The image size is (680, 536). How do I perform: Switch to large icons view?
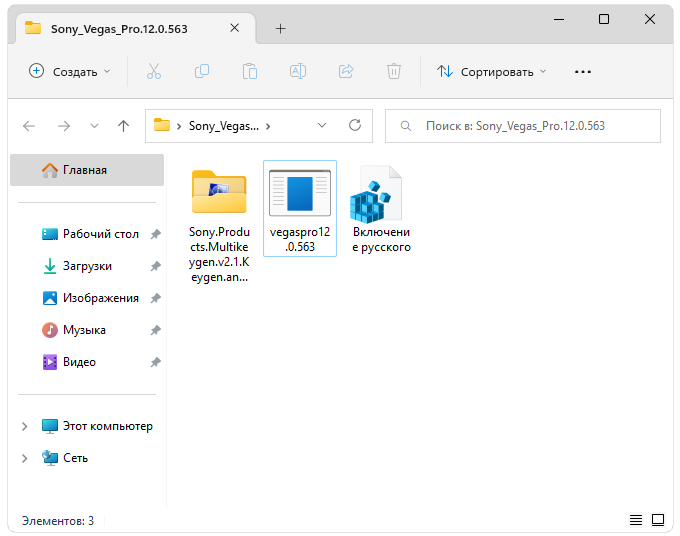658,520
